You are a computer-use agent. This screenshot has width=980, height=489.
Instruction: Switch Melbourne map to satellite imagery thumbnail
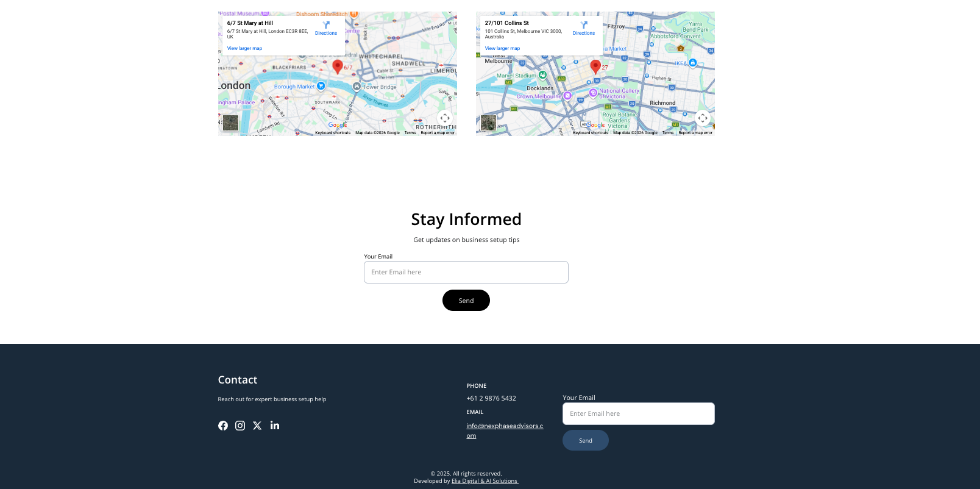(488, 123)
